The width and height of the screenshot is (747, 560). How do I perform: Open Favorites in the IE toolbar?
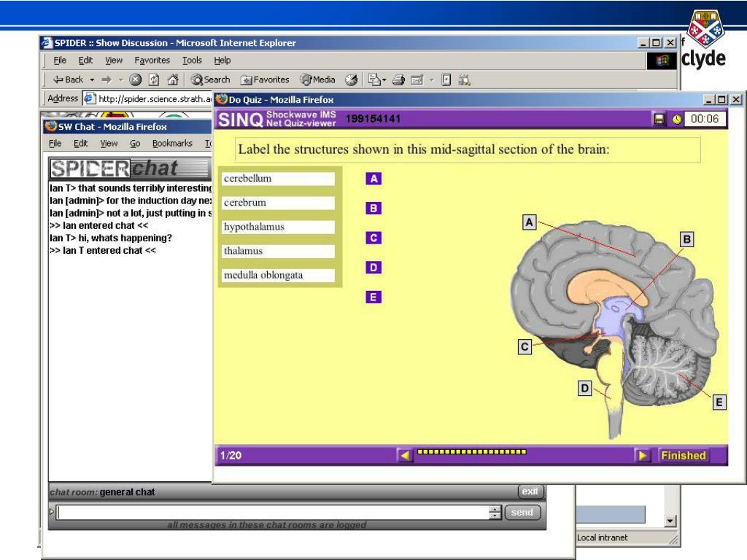[x=265, y=79]
